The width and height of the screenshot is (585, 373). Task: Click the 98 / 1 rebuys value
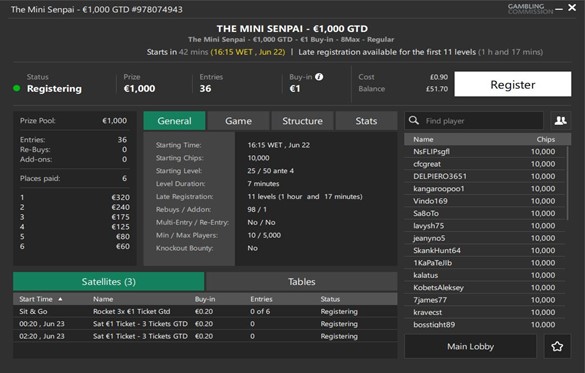tap(257, 210)
